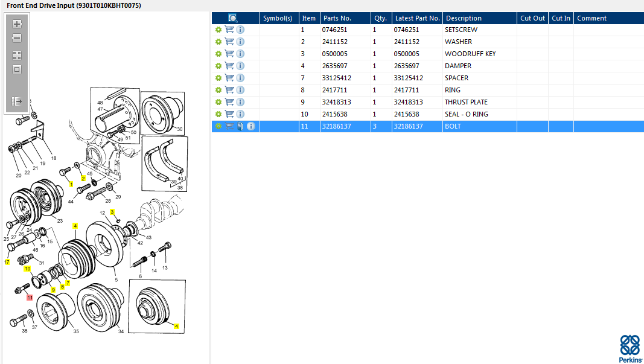
Task: Add WASHER to the shopping cart
Action: click(x=229, y=42)
